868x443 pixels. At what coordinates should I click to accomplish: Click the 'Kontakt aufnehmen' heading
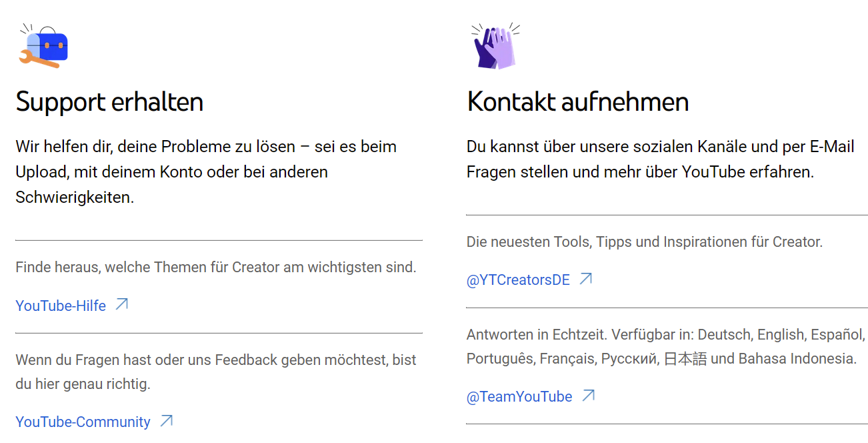(578, 102)
